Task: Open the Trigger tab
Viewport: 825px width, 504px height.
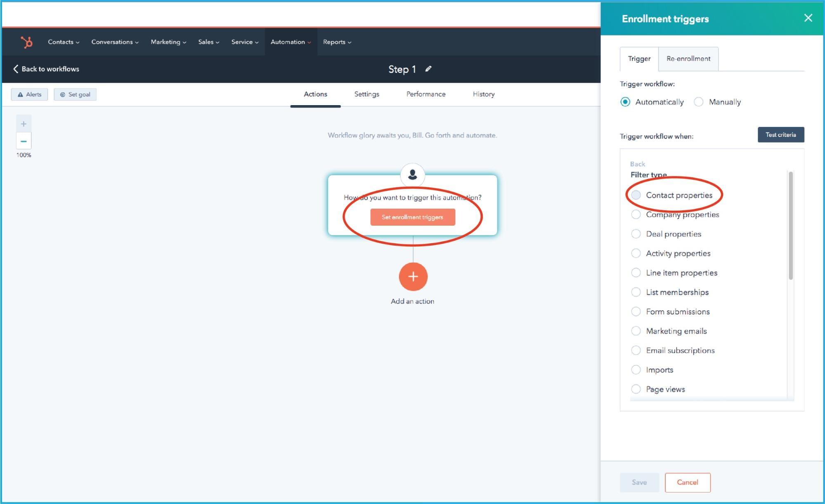Action: coord(639,59)
